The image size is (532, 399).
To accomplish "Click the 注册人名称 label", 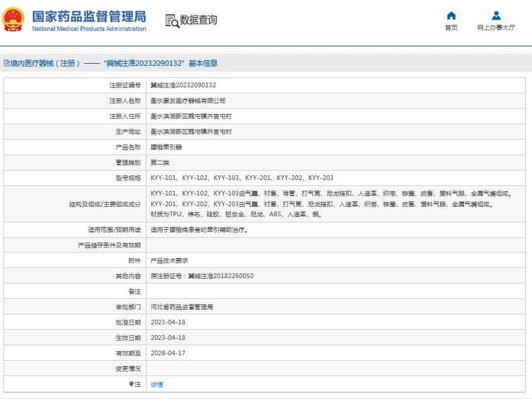I will tap(125, 101).
